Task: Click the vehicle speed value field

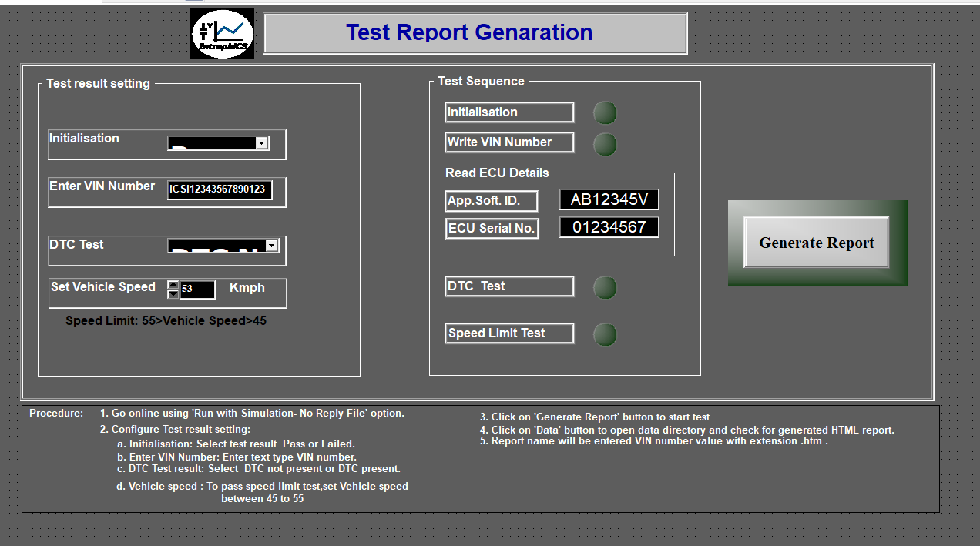Action: pyautogui.click(x=196, y=290)
